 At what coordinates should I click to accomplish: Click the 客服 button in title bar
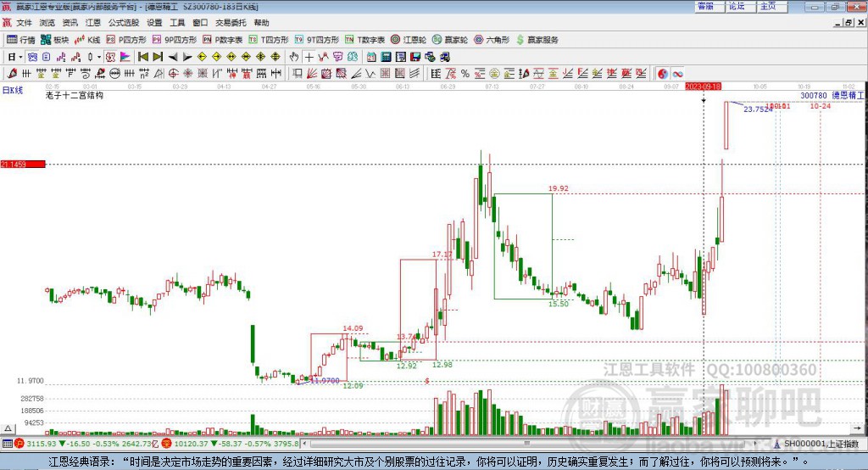tap(708, 7)
